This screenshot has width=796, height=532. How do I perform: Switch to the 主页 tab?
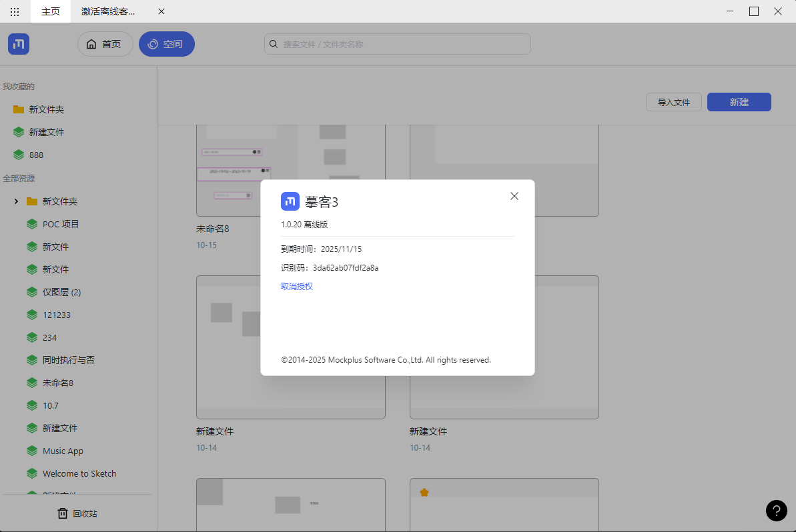click(51, 11)
